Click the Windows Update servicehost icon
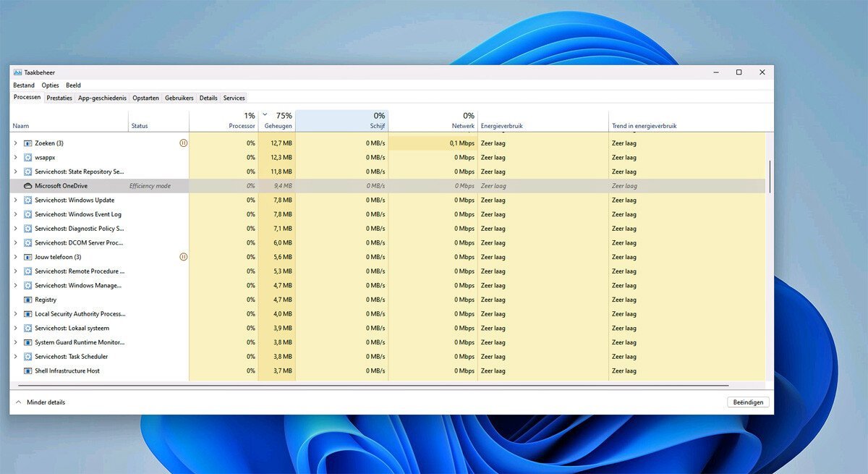Screen dimensions: 868x474 pos(28,200)
